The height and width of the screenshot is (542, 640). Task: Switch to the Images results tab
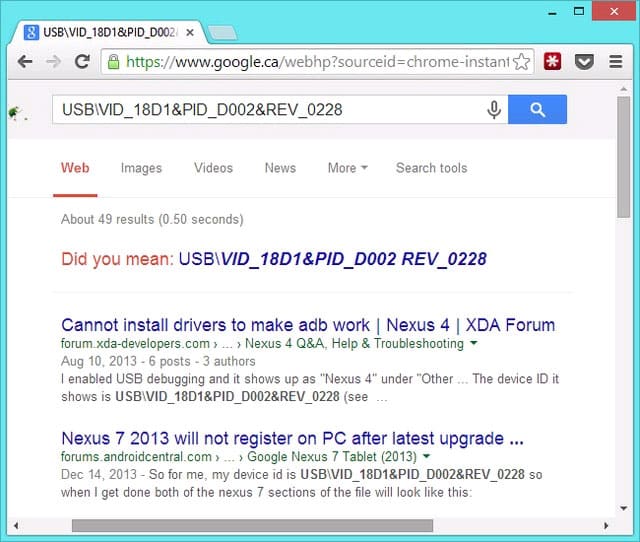point(141,168)
